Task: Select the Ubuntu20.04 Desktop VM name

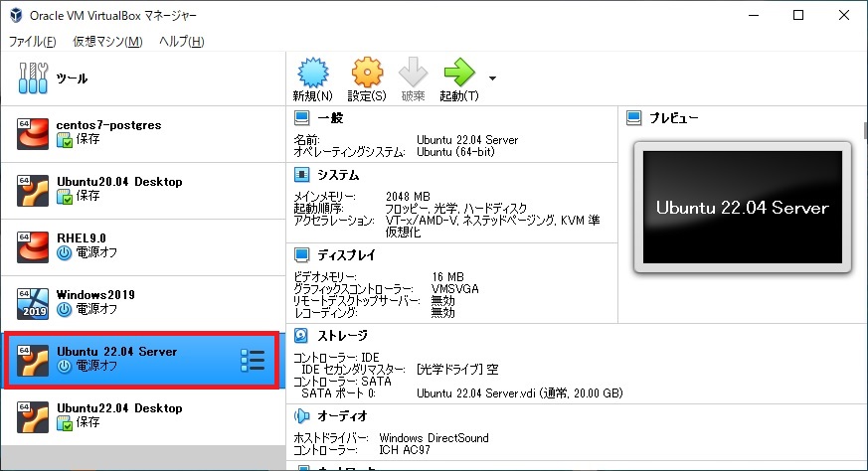Action: click(119, 182)
